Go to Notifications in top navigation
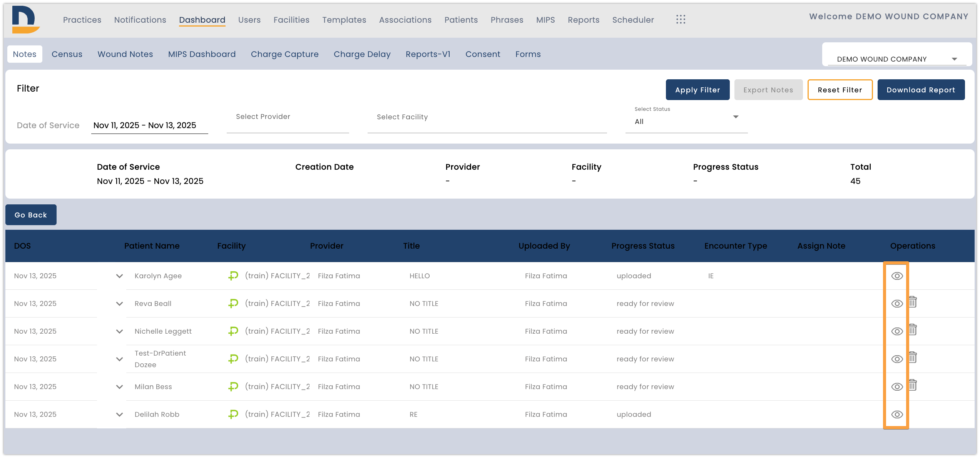The height and width of the screenshot is (458, 980). (x=140, y=20)
